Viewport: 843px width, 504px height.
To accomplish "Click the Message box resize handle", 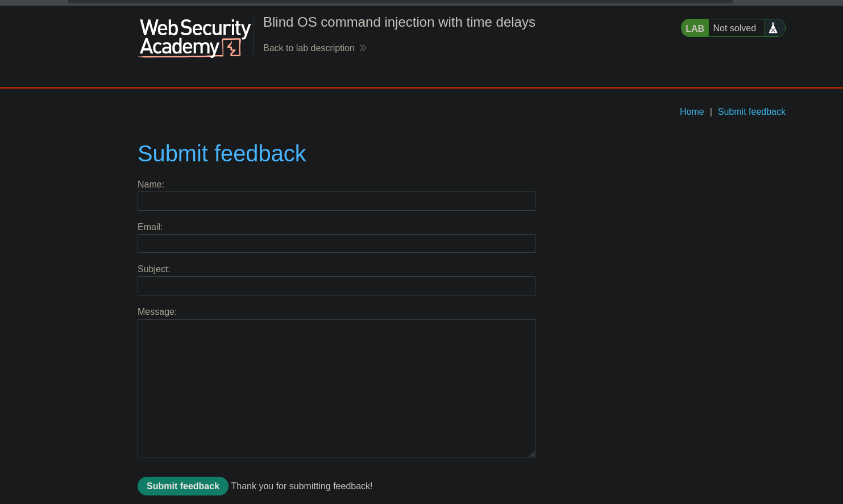I will tap(532, 454).
